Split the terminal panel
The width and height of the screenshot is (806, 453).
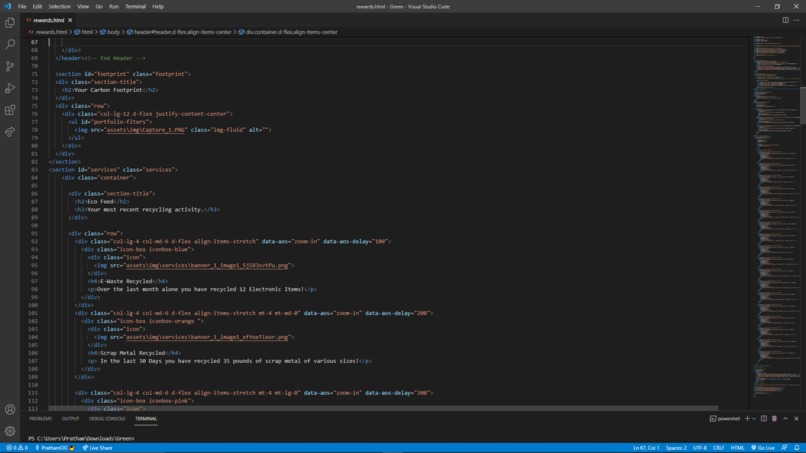coord(764,419)
